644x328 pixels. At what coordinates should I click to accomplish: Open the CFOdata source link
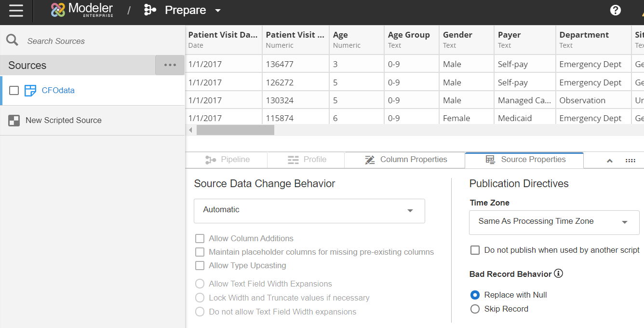pos(58,90)
